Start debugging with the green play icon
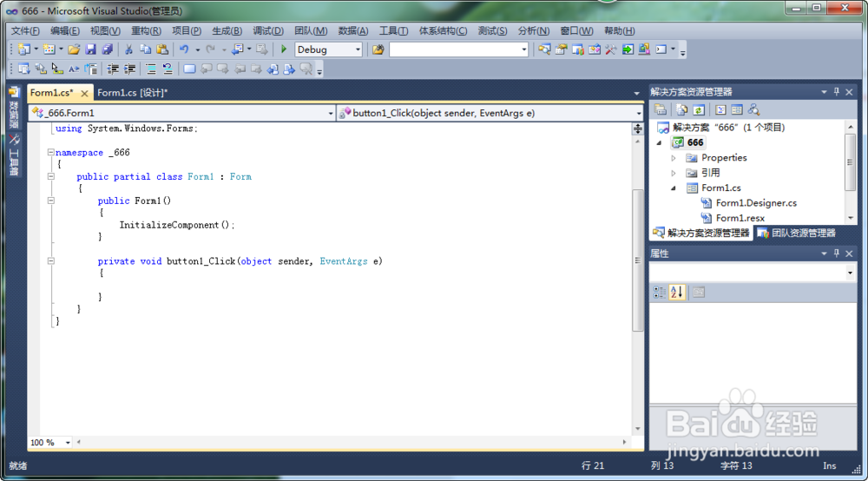This screenshot has width=868, height=481. (284, 49)
